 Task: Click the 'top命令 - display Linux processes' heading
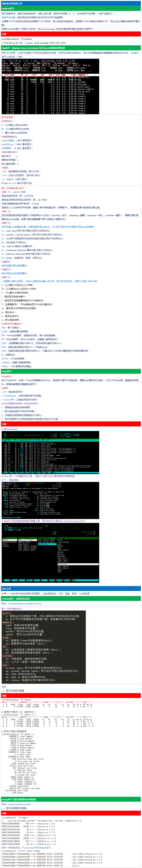tap(71, 48)
